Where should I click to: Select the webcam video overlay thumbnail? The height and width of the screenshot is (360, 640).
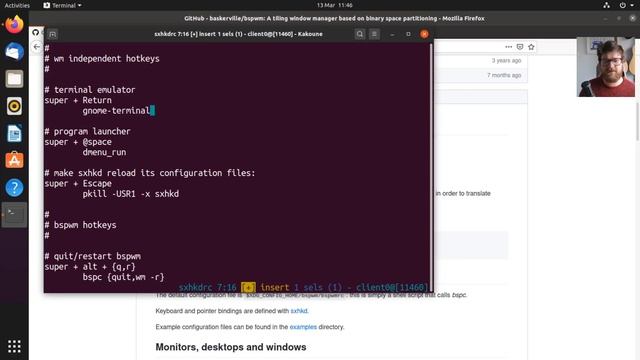pyautogui.click(x=606, y=67)
